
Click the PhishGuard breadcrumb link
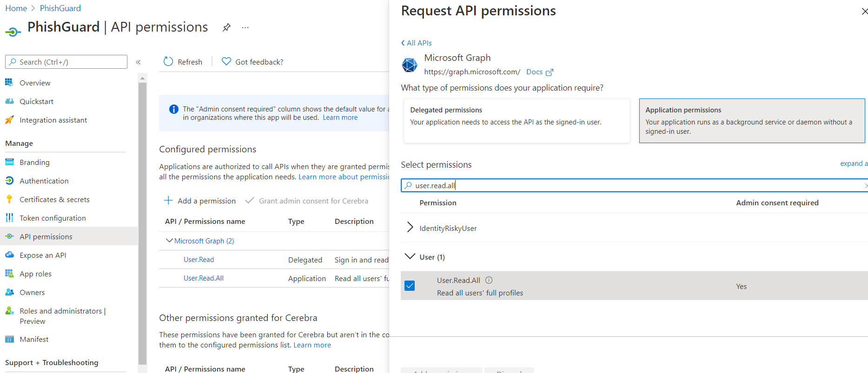point(60,8)
